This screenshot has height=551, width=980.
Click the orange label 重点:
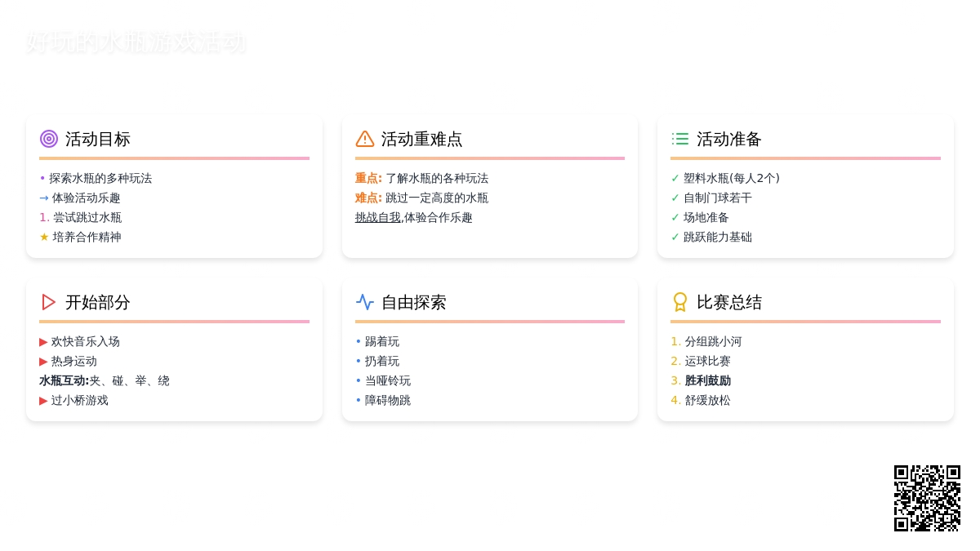tap(368, 178)
